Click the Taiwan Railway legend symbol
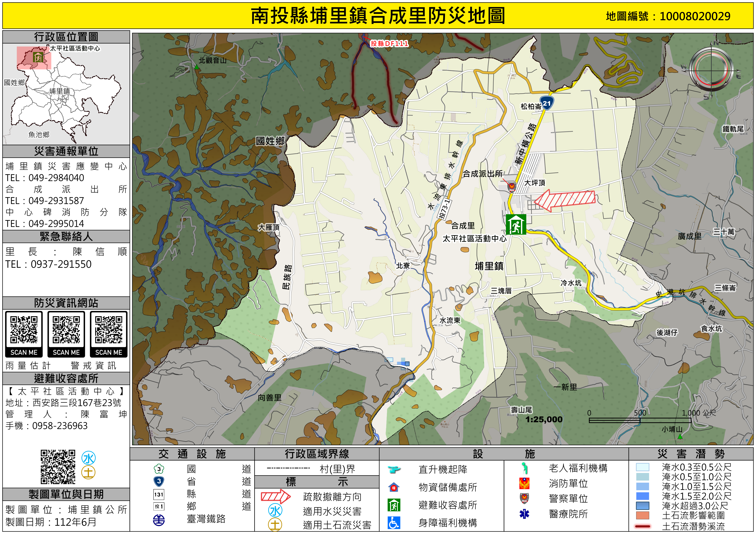This screenshot has width=756, height=534. (159, 520)
